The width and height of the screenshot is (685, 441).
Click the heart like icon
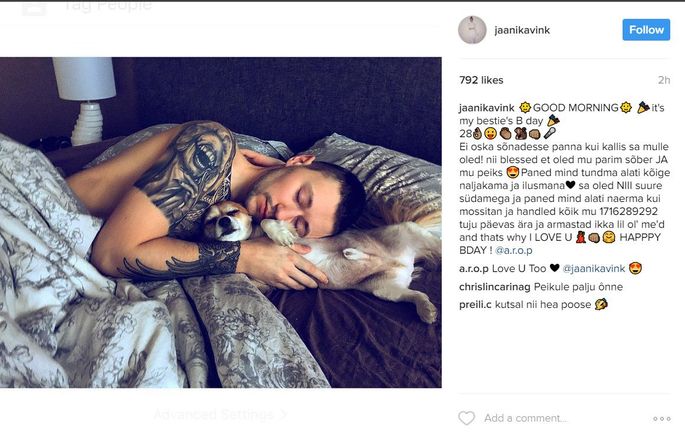coord(466,418)
